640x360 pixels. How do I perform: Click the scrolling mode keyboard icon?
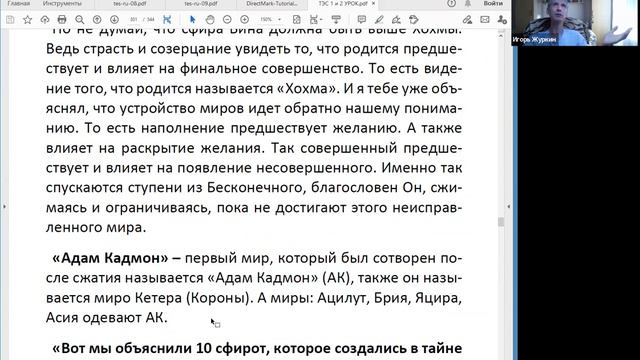336,20
